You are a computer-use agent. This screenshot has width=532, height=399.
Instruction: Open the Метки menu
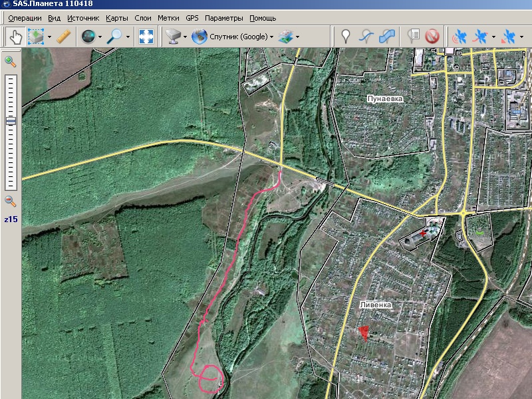pyautogui.click(x=168, y=18)
